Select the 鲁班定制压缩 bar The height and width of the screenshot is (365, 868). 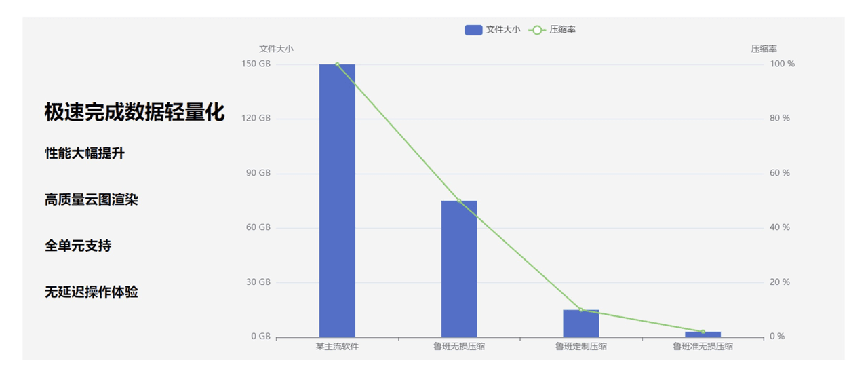[x=580, y=324]
